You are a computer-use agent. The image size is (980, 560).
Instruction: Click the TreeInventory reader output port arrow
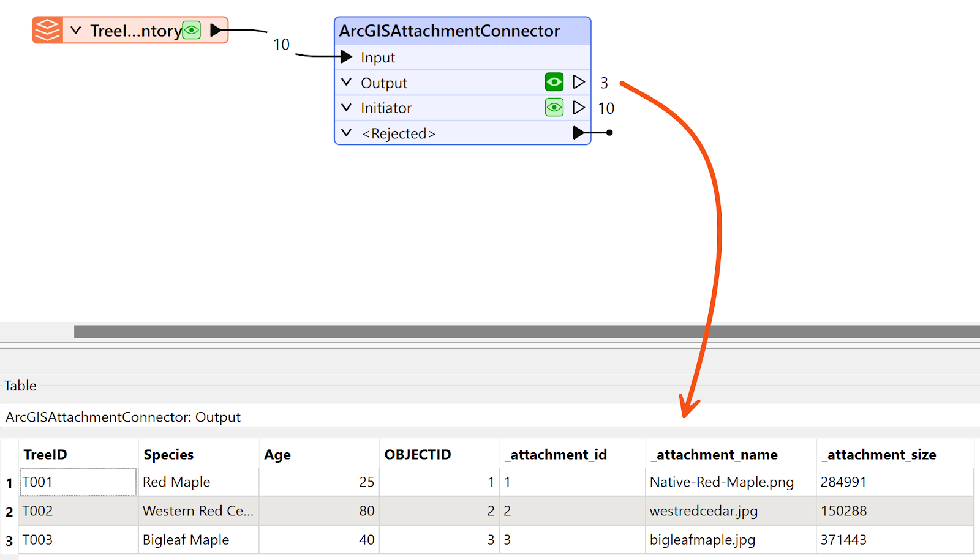click(x=216, y=30)
